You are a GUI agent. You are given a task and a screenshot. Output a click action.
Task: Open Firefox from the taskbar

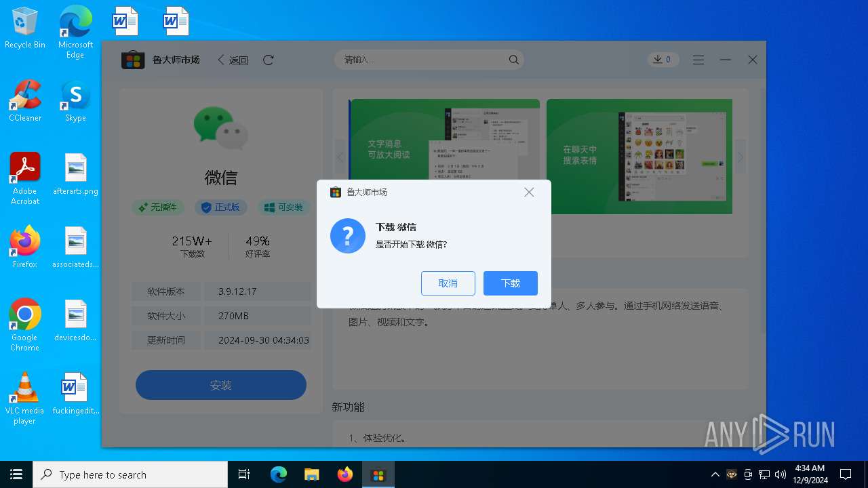coord(345,474)
